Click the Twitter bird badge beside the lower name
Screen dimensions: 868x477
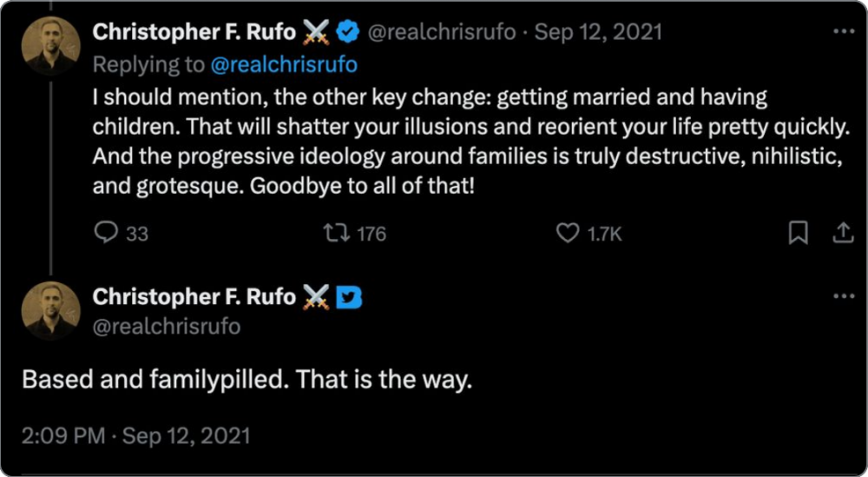pyautogui.click(x=349, y=297)
